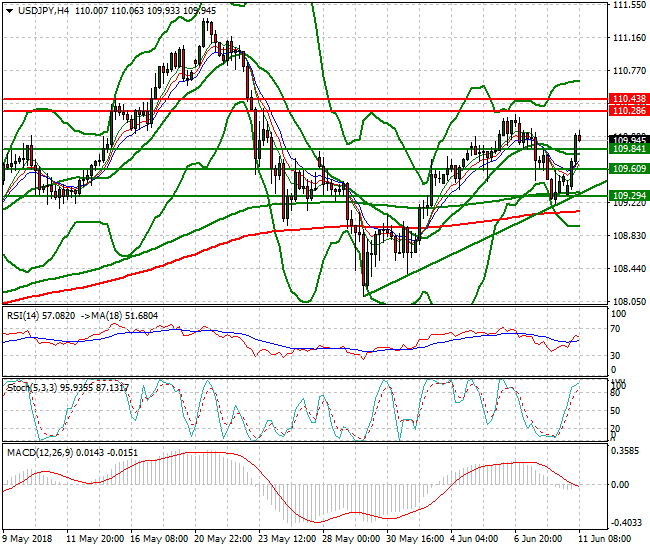Select the current price label 109.945
The image size is (650, 550).
(x=629, y=140)
